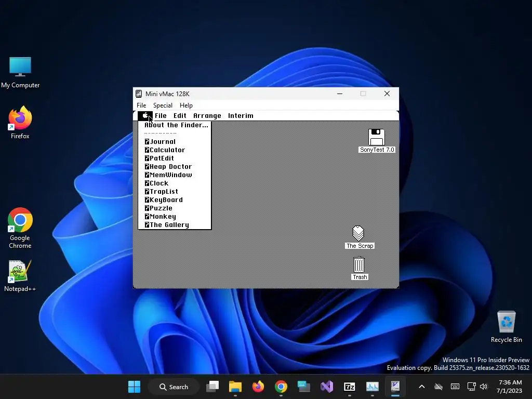Click the cloud sync tray icon
Image resolution: width=532 pixels, height=399 pixels.
(x=438, y=387)
